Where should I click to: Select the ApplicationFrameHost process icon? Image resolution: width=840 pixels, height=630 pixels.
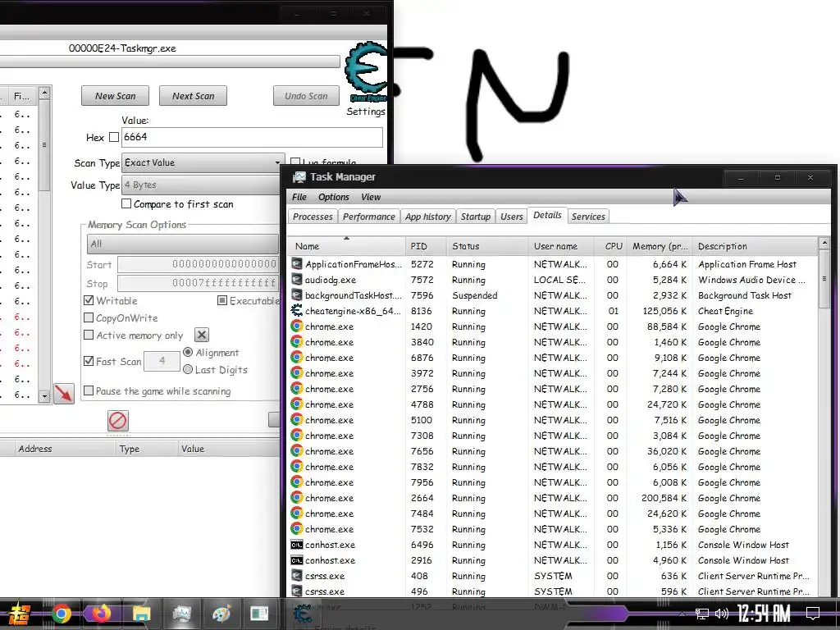tap(297, 263)
